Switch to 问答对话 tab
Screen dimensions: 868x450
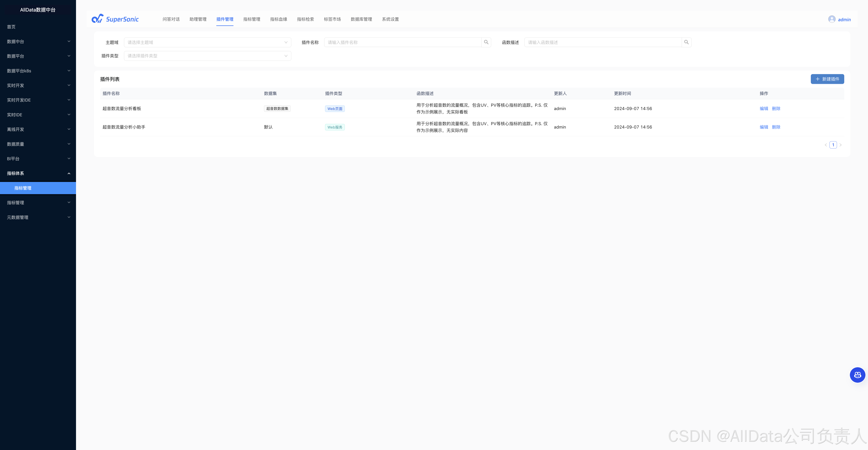(171, 19)
